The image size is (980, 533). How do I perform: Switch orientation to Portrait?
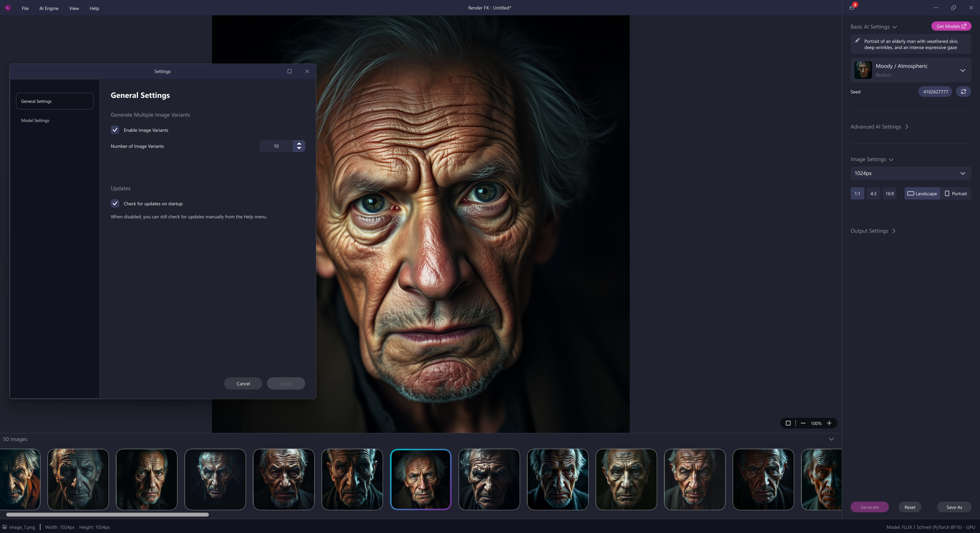pos(956,194)
